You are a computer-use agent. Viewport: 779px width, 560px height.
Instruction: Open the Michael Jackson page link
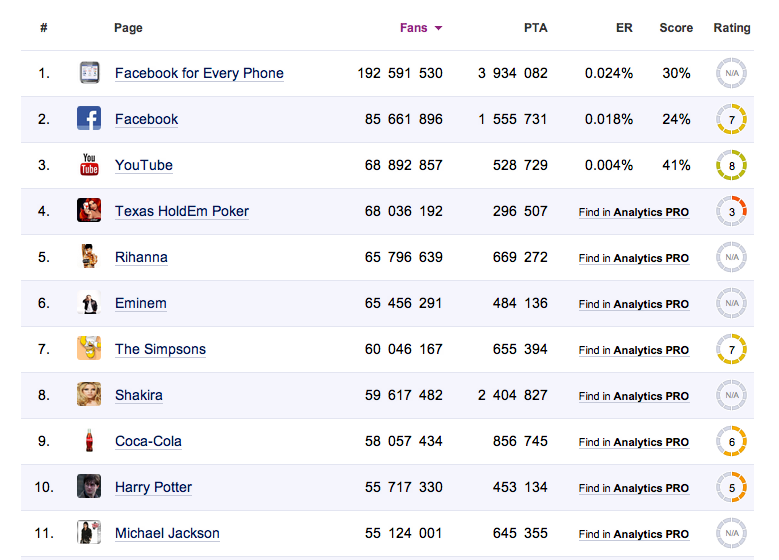[x=167, y=533]
